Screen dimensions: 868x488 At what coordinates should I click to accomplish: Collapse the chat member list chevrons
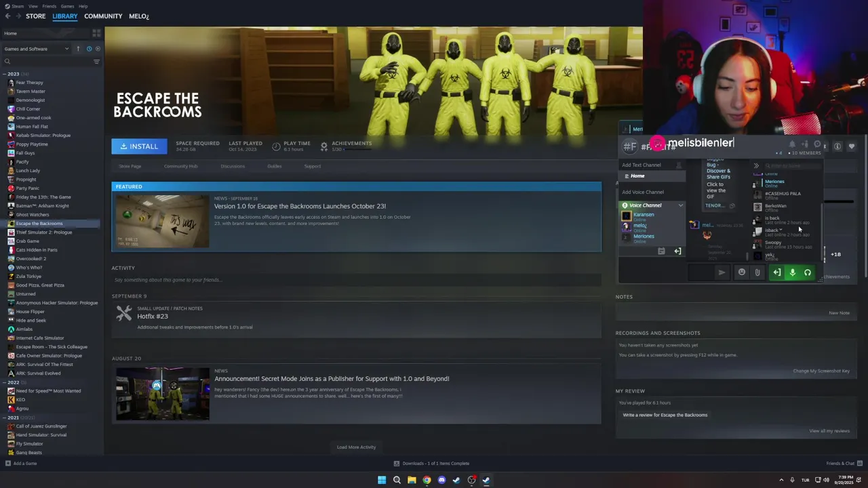pyautogui.click(x=756, y=165)
